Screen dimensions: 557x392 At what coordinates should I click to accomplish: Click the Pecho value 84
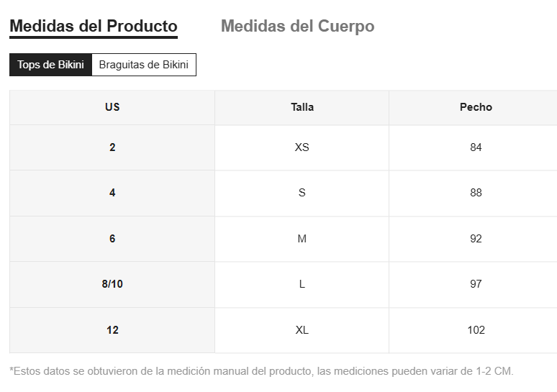pos(476,147)
